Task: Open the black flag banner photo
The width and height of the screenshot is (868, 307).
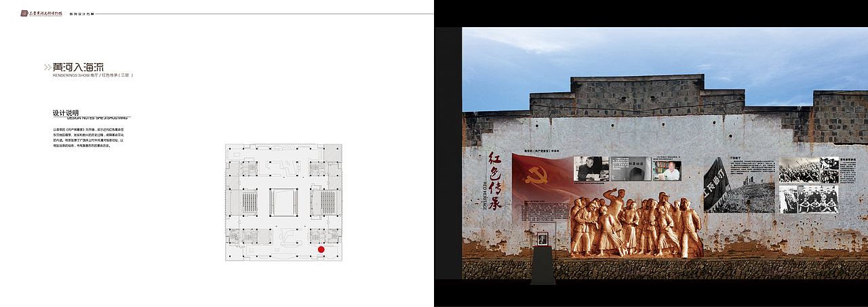Action: click(x=739, y=185)
